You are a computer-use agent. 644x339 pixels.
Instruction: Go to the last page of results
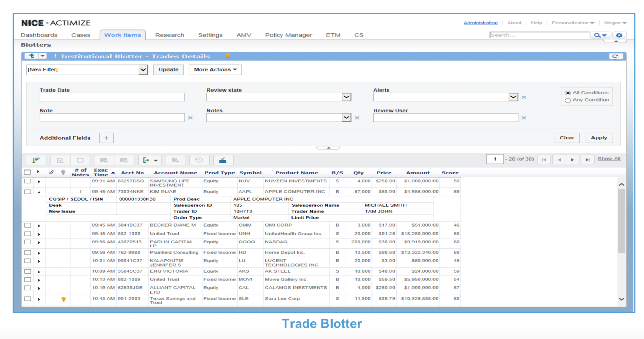pos(587,159)
